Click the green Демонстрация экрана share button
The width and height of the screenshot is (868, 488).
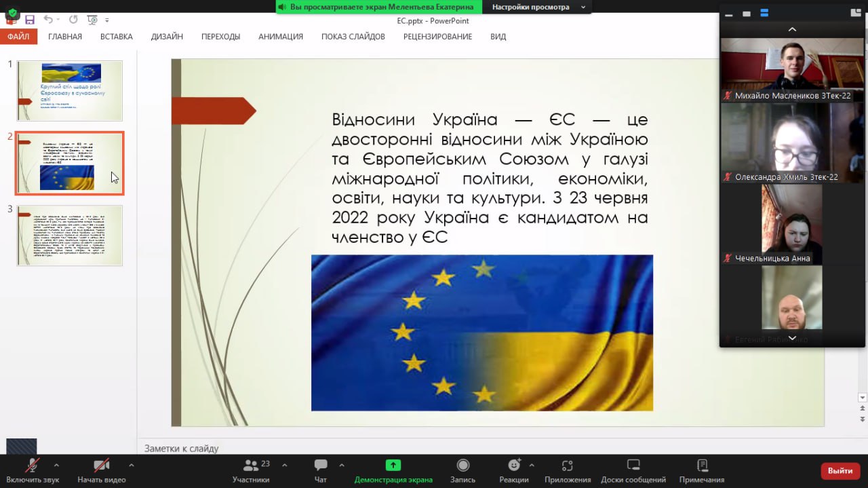tap(393, 471)
